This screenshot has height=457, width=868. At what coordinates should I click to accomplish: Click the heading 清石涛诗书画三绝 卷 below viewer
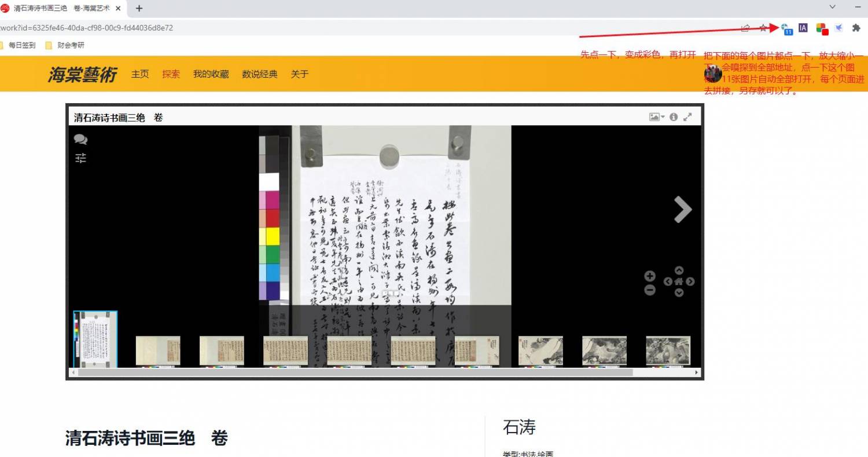coord(146,438)
